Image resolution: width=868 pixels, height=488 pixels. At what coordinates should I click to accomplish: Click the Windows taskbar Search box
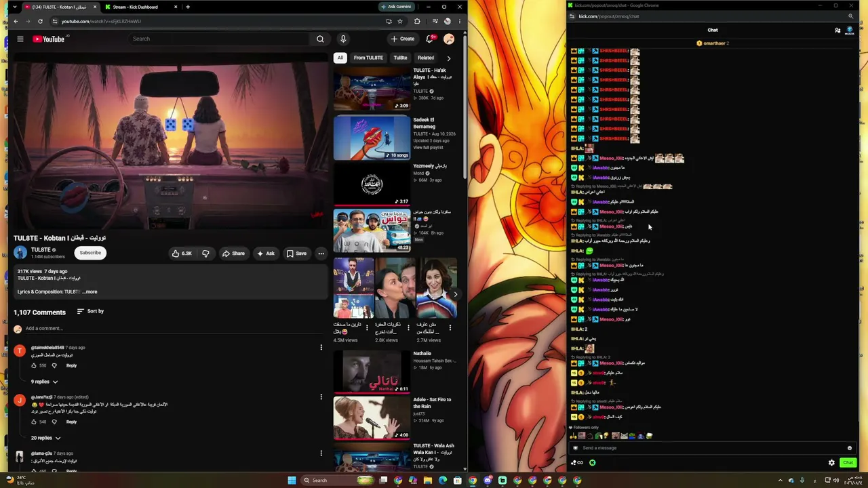tap(338, 481)
